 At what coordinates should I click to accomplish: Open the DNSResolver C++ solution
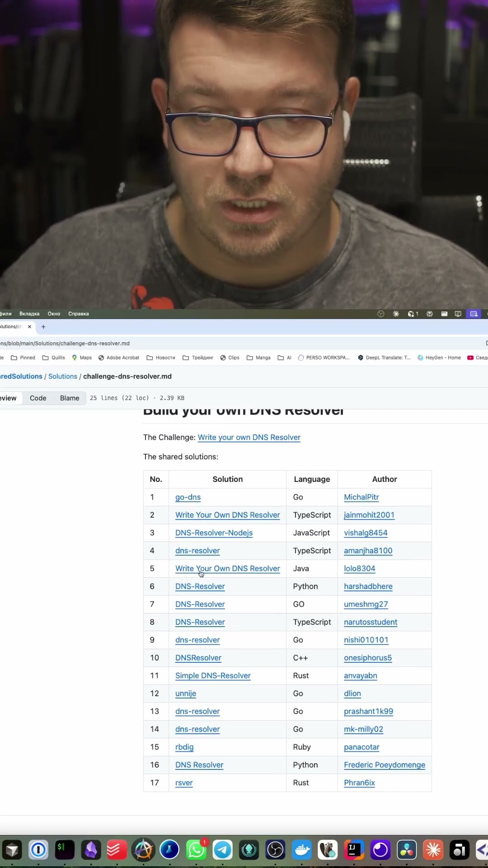pos(198,658)
